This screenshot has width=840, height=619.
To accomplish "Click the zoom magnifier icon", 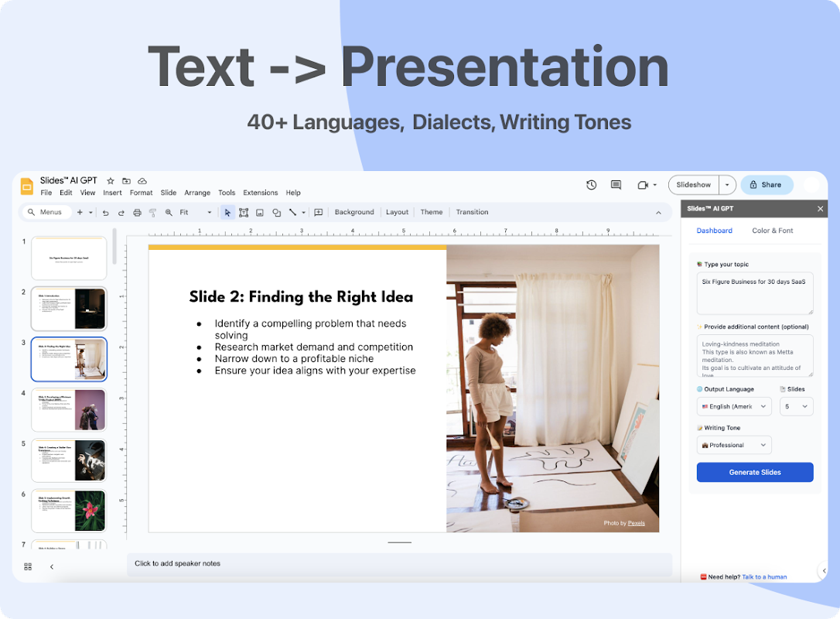I will tap(169, 213).
